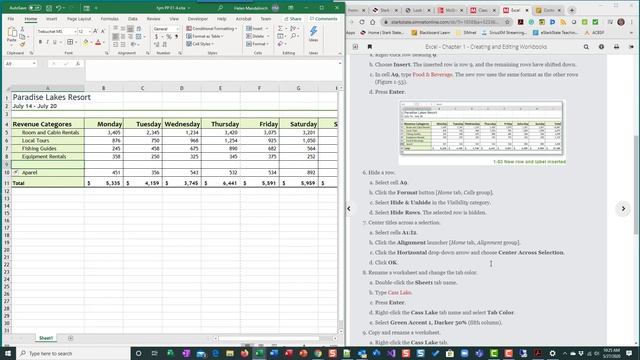Open Format as Table dropdown
Viewport: 640px width, 360px height.
(205, 36)
